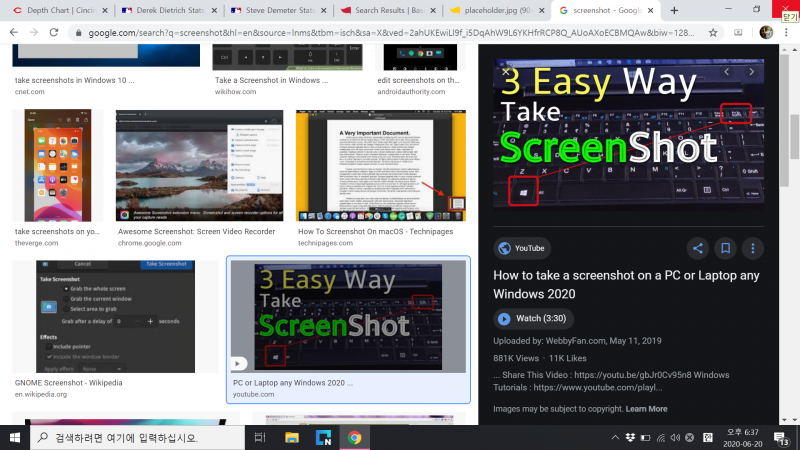Open Windows Start menu
This screenshot has height=450, width=800.
[x=14, y=437]
